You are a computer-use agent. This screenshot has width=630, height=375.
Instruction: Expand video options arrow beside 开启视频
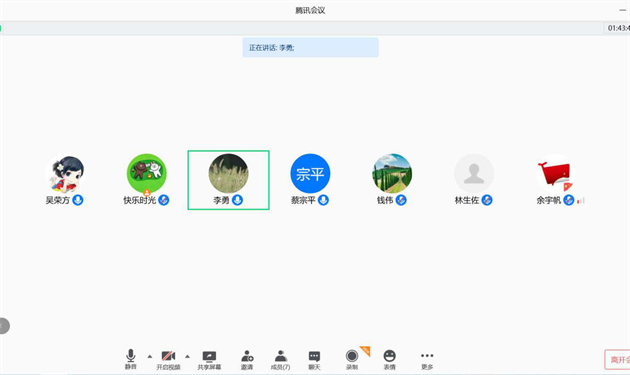click(x=187, y=356)
